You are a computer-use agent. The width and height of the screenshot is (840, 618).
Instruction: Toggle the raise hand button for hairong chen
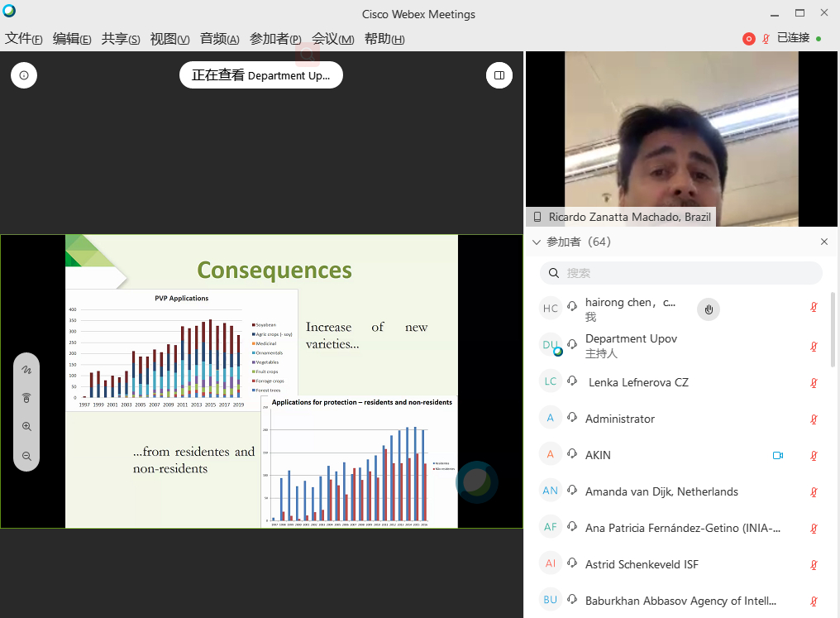pos(709,309)
